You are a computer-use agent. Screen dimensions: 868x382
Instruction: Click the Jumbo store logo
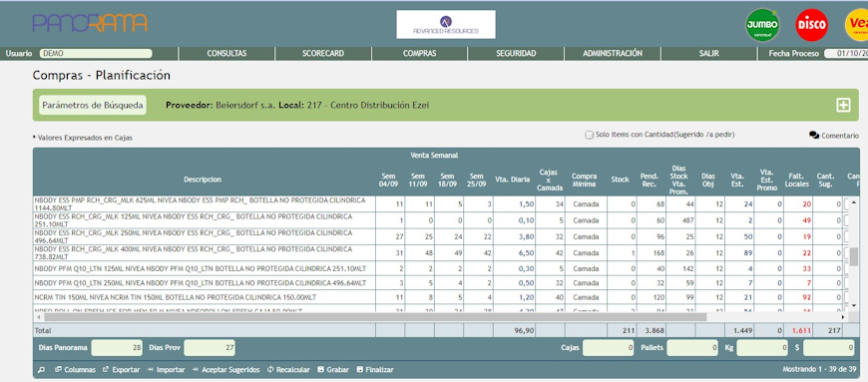point(762,24)
